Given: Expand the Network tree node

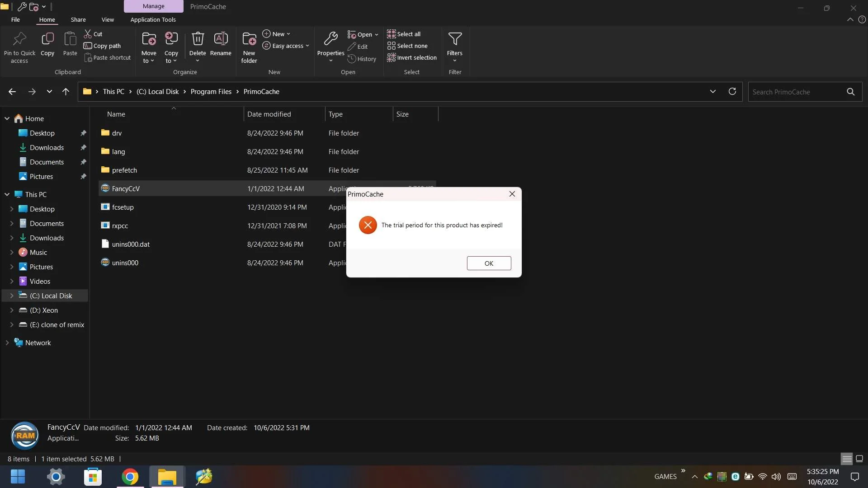Looking at the screenshot, I should tap(7, 343).
